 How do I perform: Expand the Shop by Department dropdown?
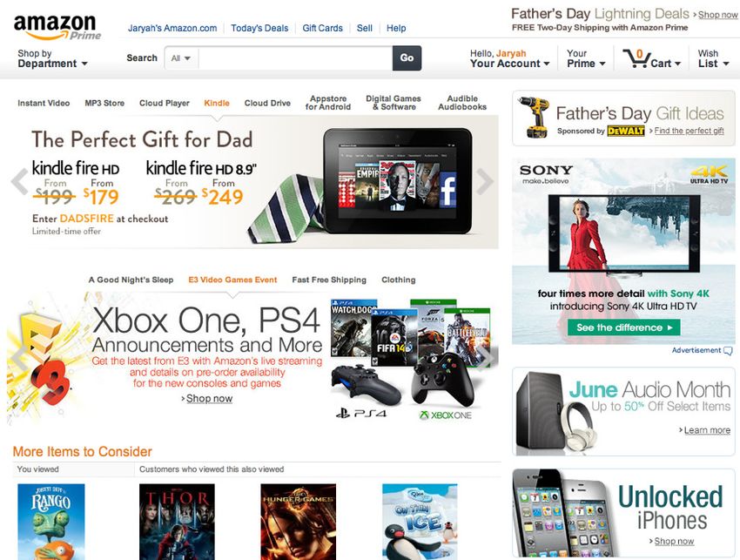click(52, 59)
